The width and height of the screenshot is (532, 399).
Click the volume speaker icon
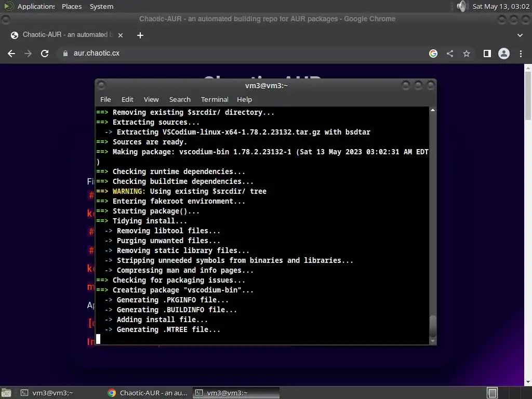pos(461,6)
